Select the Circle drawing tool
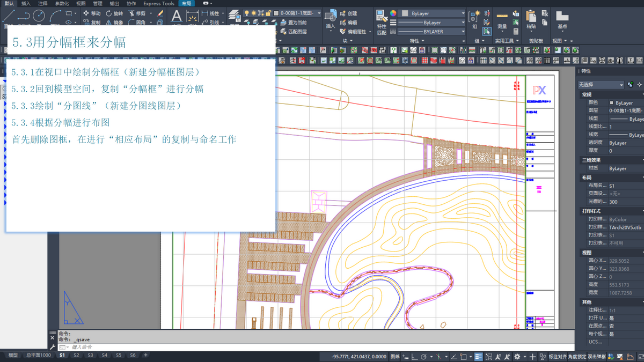644x362 pixels. tap(39, 16)
